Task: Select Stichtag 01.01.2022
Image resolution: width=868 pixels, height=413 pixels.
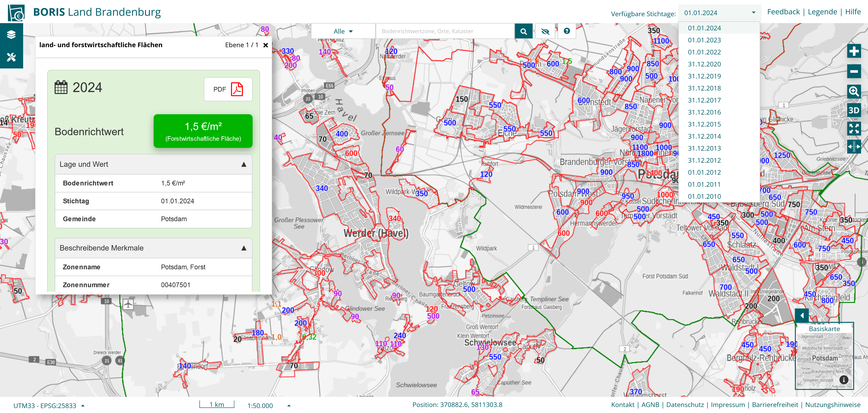Action: pos(719,52)
